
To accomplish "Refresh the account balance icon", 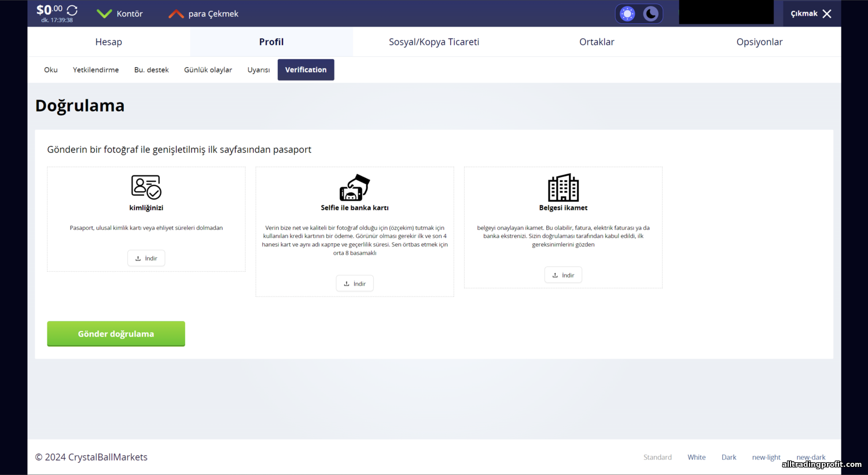I will [x=72, y=10].
